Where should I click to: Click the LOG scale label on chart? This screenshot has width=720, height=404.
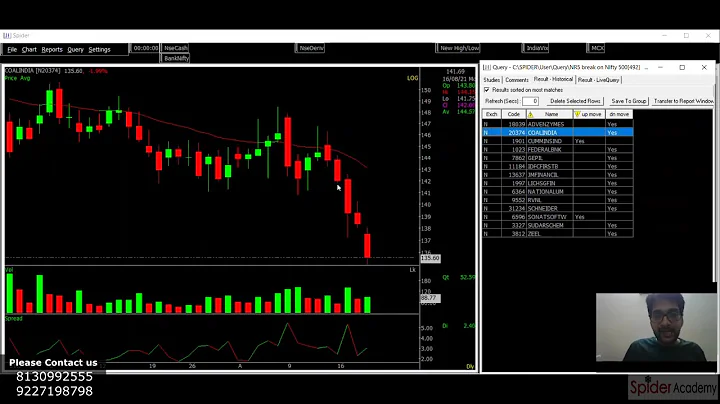coord(412,78)
